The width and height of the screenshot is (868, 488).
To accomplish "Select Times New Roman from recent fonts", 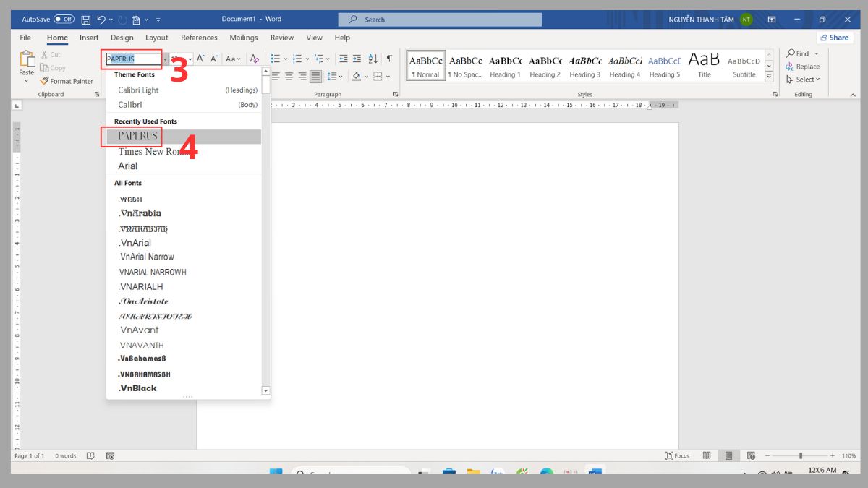I will (148, 151).
